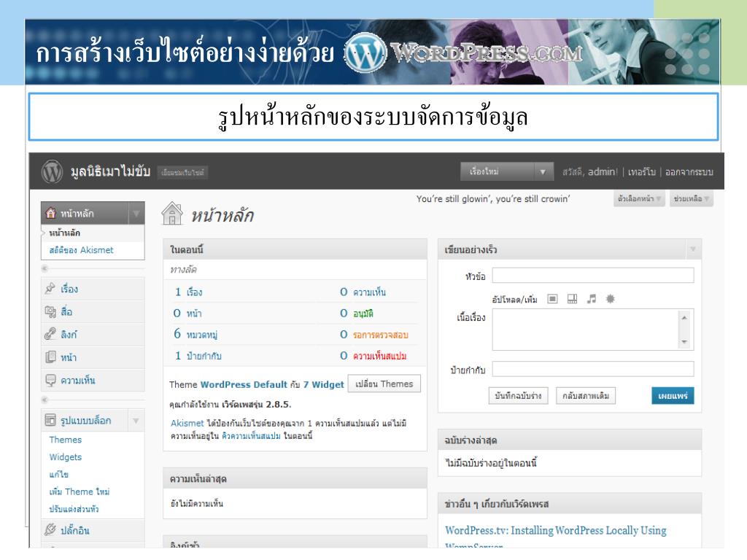
Task: Open Widgets in the appearance submenu
Action: point(65,457)
